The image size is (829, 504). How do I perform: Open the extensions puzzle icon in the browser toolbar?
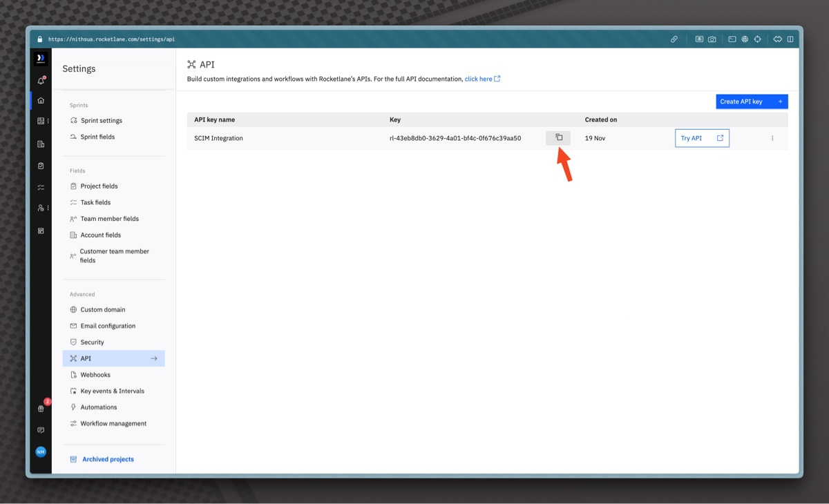[x=777, y=39]
